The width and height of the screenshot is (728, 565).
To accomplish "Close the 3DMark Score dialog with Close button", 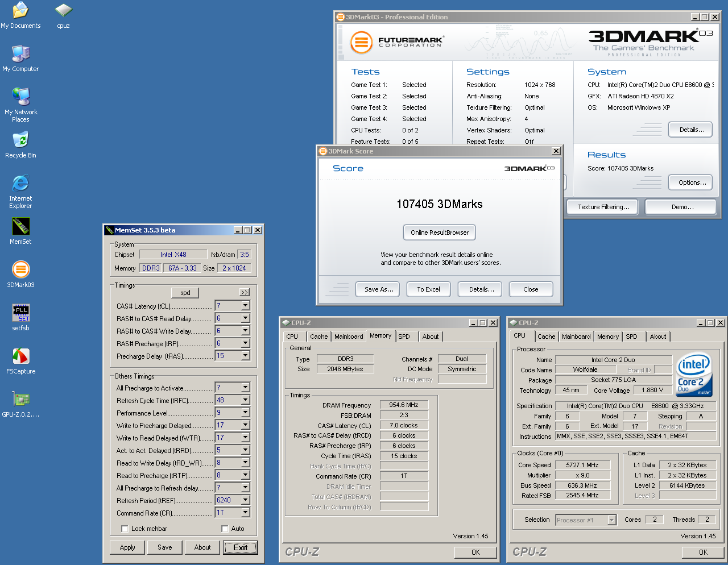I will pyautogui.click(x=531, y=289).
